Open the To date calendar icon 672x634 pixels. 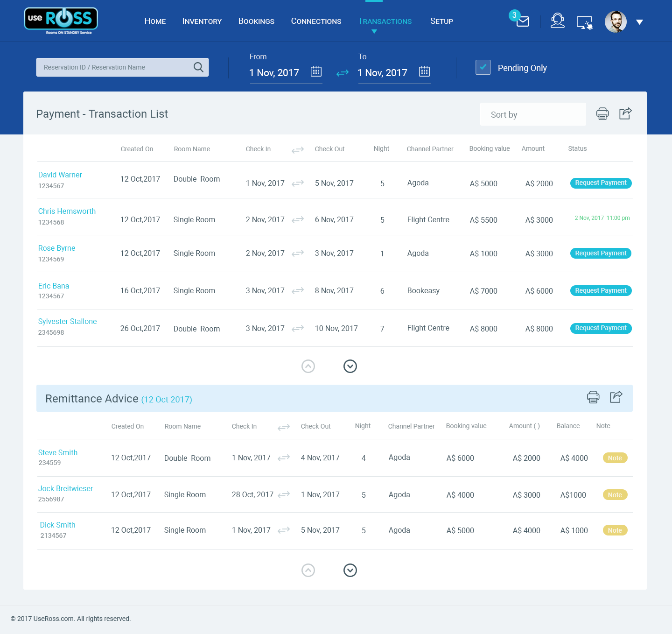click(x=424, y=71)
